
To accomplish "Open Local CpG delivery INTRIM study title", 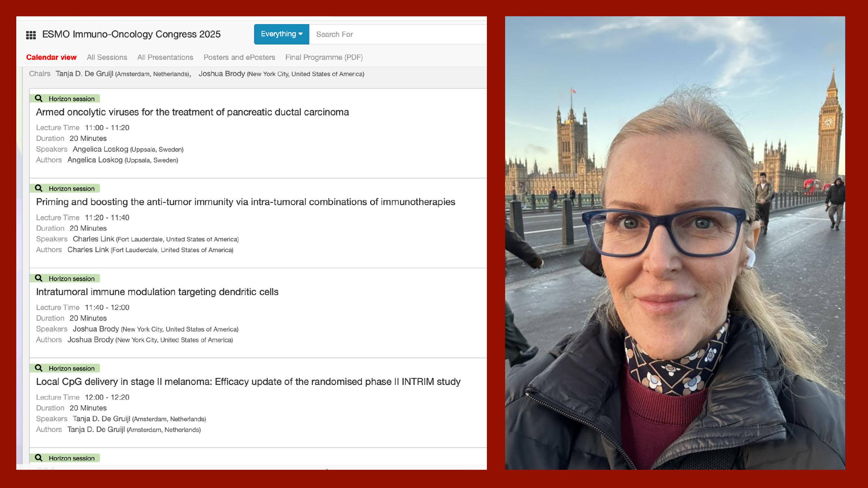I will [248, 382].
